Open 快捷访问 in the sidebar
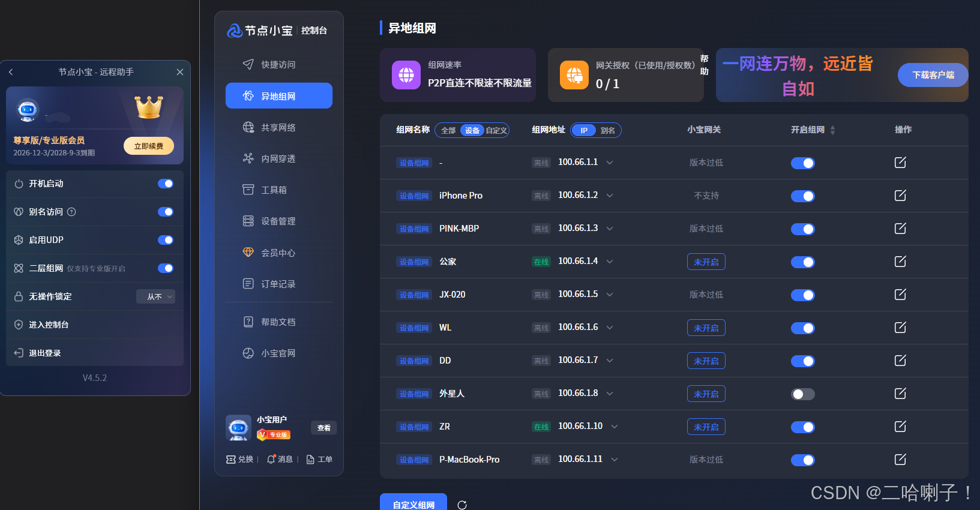The image size is (980, 510). point(279,65)
